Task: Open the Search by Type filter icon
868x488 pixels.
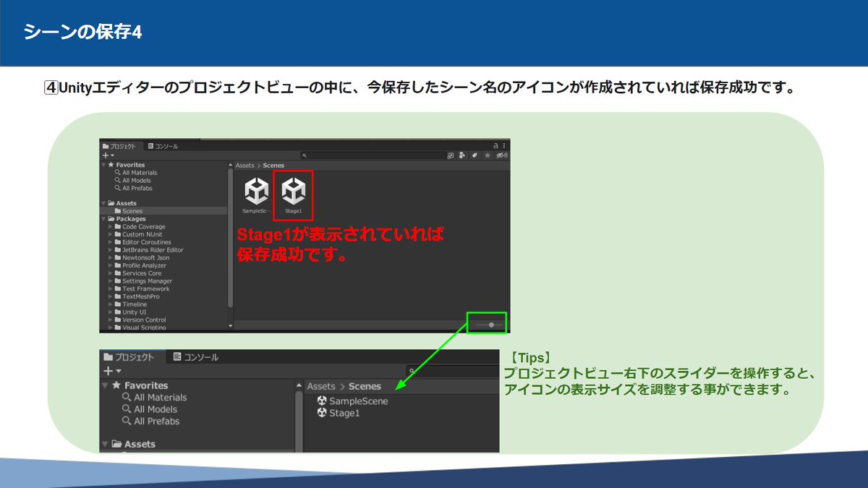Action: point(461,155)
